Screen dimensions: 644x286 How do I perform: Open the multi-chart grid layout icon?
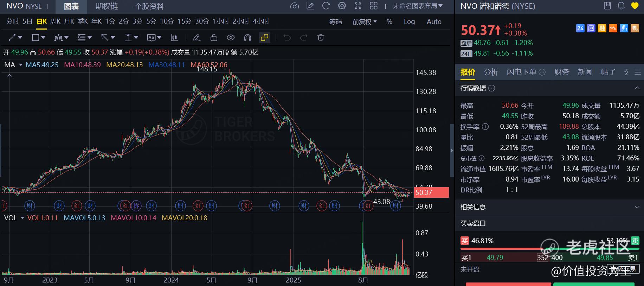pos(374,6)
